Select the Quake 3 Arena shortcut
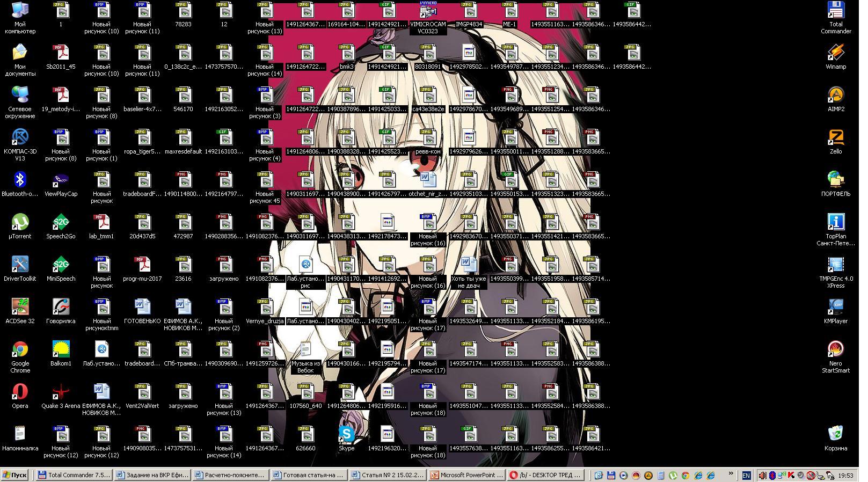This screenshot has width=868, height=482. [61, 396]
